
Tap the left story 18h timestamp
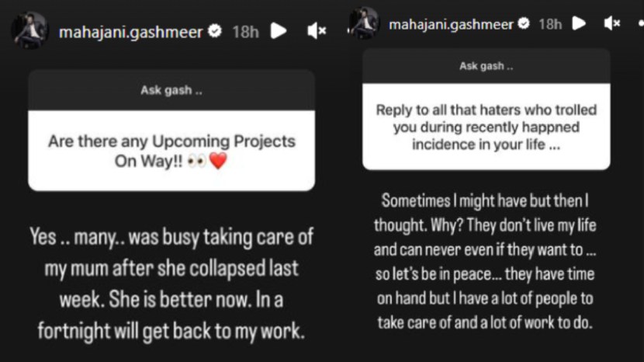click(x=246, y=32)
